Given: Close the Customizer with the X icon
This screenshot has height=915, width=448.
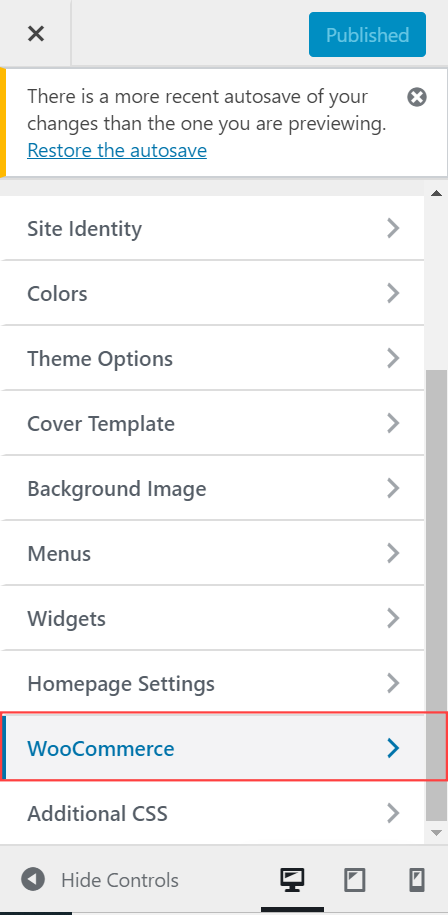Looking at the screenshot, I should pos(36,34).
